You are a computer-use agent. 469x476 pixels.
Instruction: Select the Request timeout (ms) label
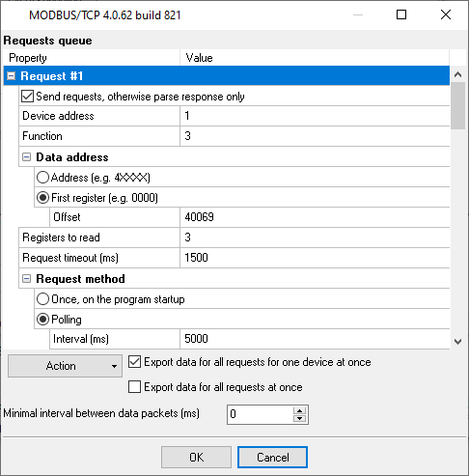[70, 258]
